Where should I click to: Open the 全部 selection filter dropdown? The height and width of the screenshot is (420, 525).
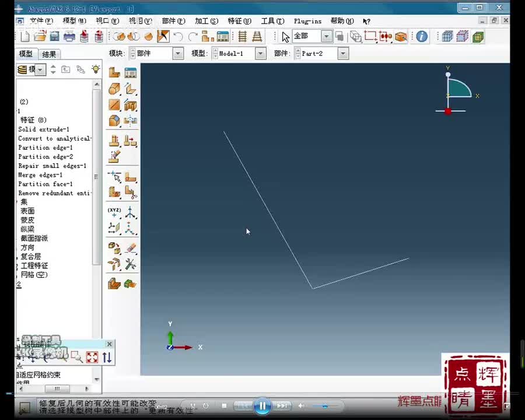(x=326, y=36)
